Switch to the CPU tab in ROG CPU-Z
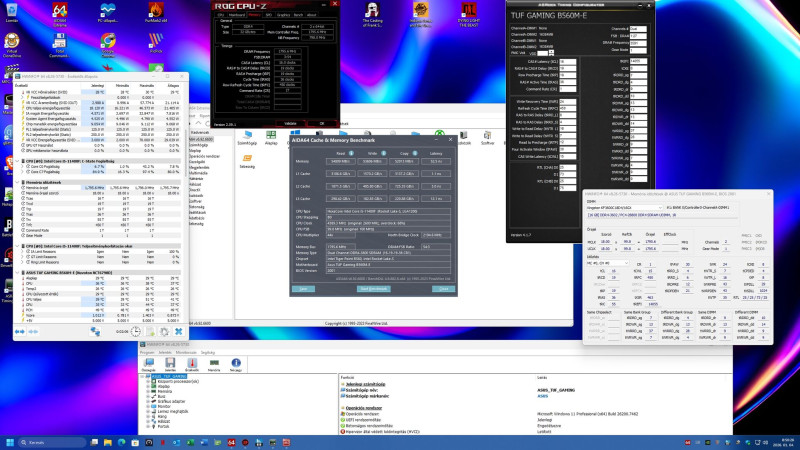 pos(221,15)
